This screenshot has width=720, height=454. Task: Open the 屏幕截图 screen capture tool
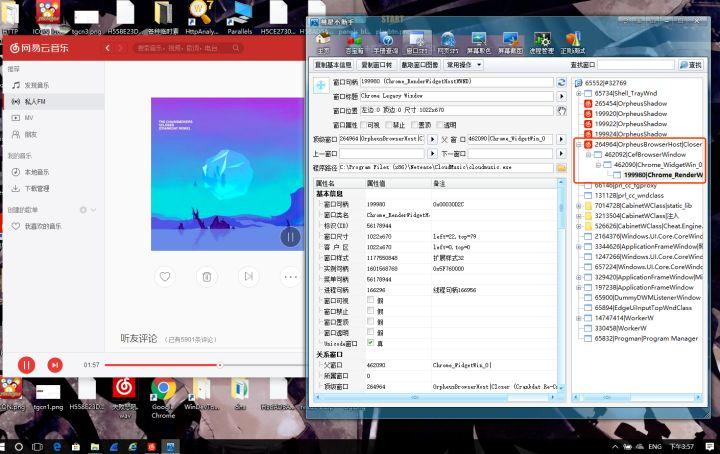point(510,43)
